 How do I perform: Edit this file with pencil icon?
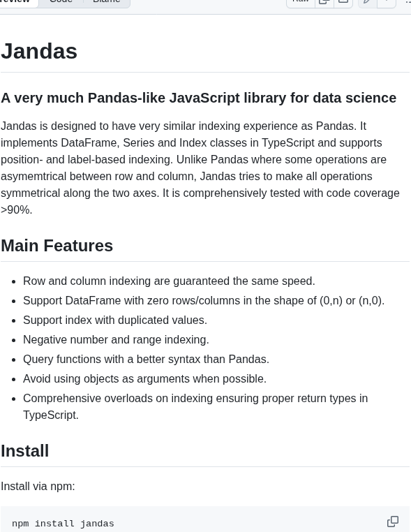(x=367, y=1)
